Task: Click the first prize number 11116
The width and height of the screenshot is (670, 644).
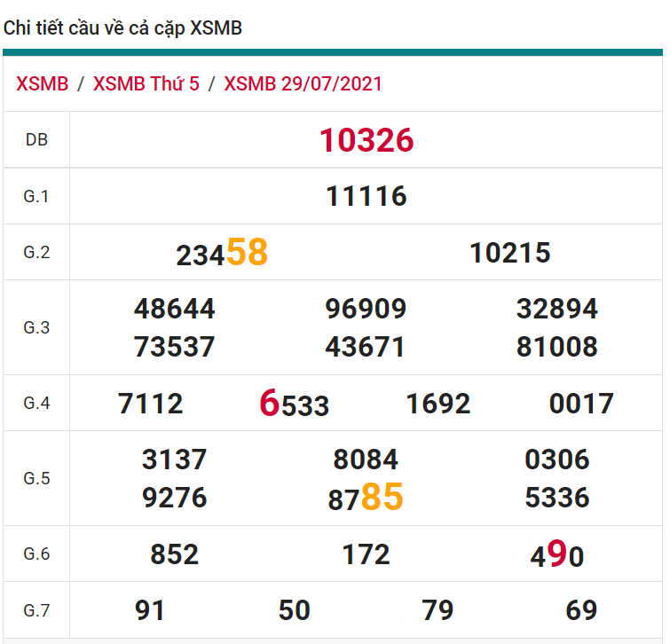Action: (367, 196)
